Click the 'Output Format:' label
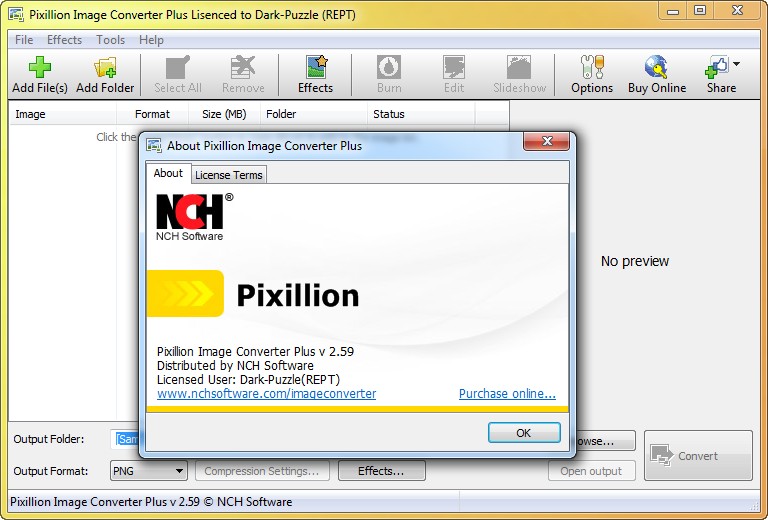The height and width of the screenshot is (520, 768). (x=51, y=471)
